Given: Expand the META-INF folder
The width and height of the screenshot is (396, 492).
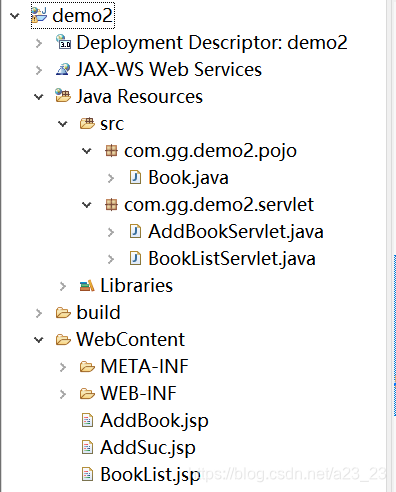Looking at the screenshot, I should (63, 367).
